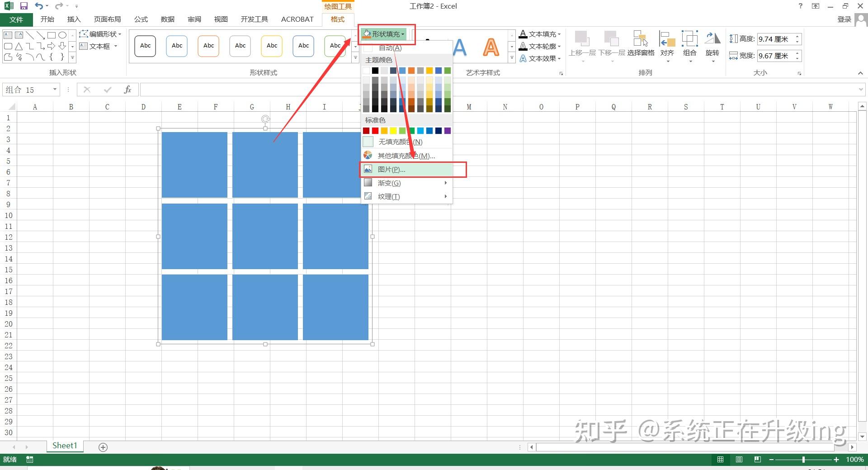
Task: Collapse the ribbon with the chevron
Action: pyautogui.click(x=860, y=73)
